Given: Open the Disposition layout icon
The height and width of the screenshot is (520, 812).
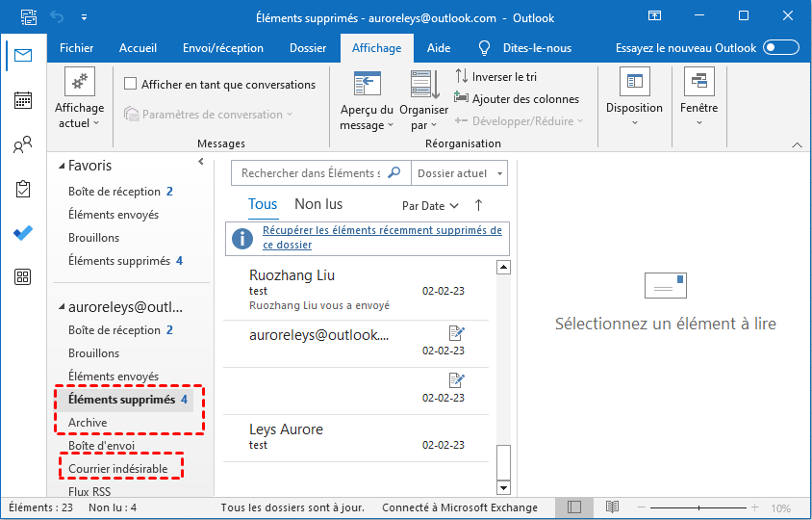Looking at the screenshot, I should pyautogui.click(x=634, y=82).
